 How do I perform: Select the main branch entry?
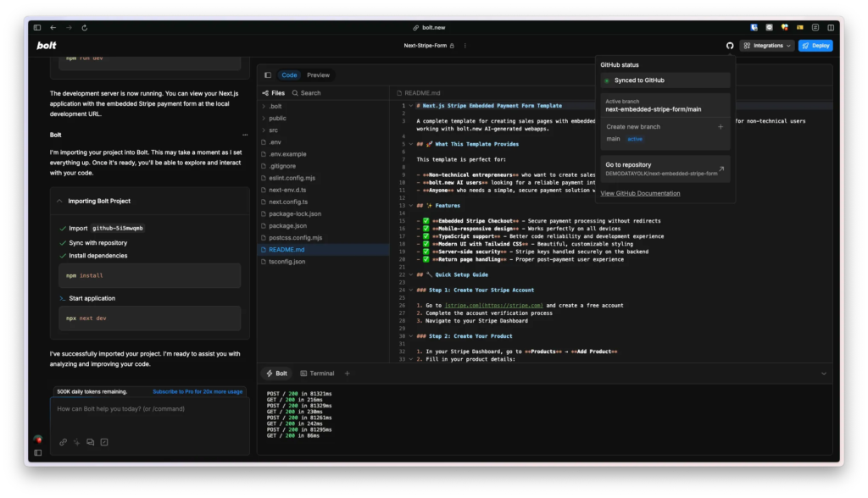pyautogui.click(x=614, y=139)
